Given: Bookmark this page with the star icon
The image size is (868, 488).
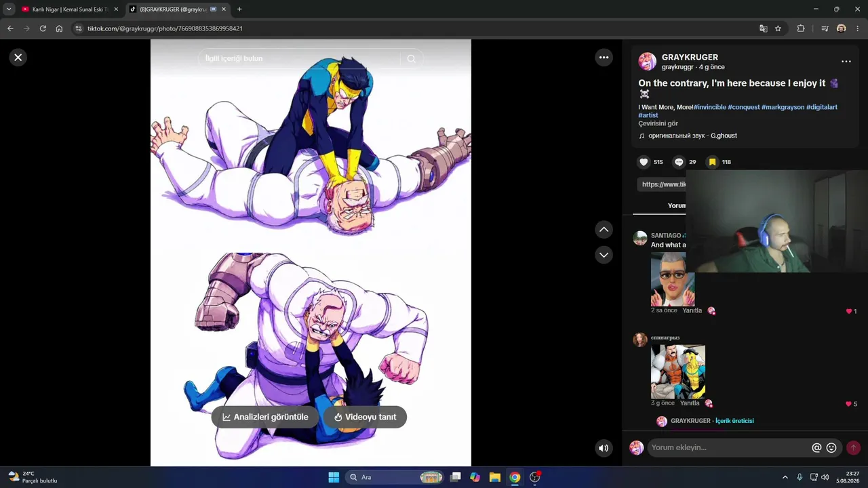Looking at the screenshot, I should [778, 28].
